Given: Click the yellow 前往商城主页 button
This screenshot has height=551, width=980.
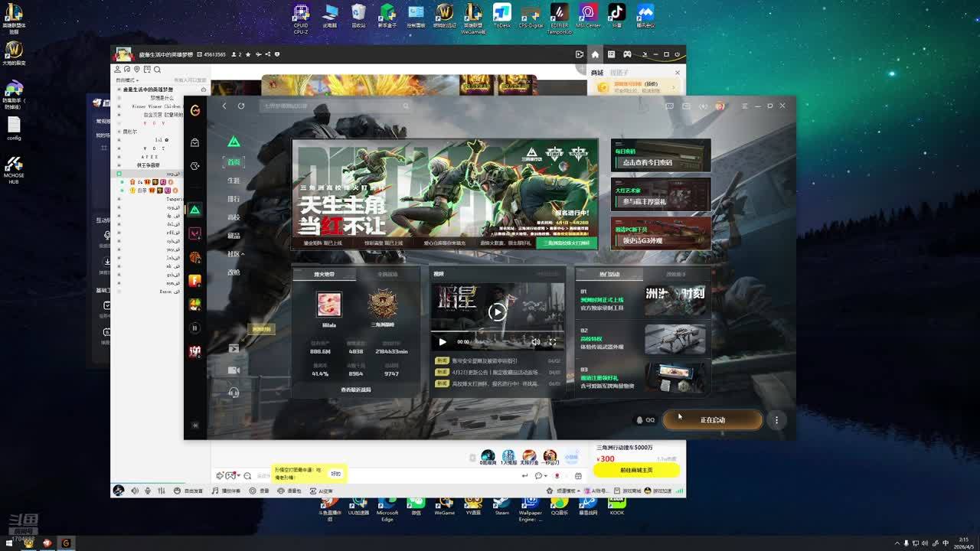Looking at the screenshot, I should [x=636, y=470].
